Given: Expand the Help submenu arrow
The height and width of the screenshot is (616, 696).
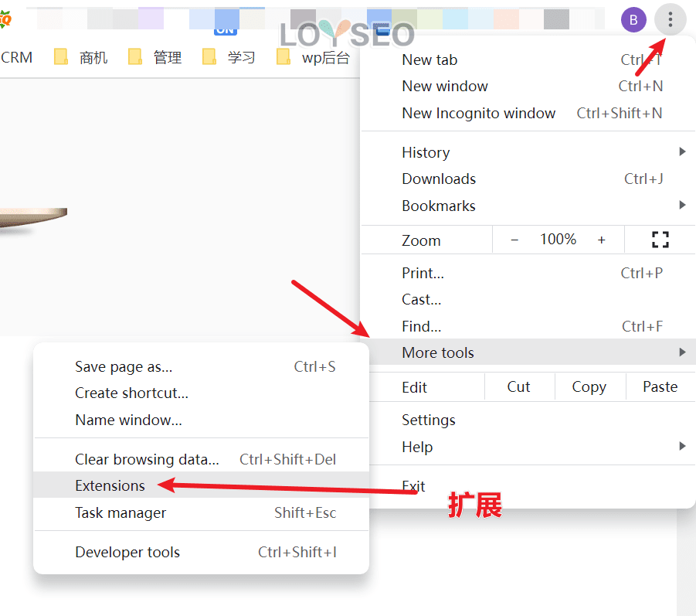Looking at the screenshot, I should [683, 447].
